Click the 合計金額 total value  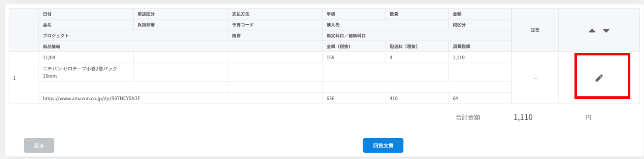523,118
